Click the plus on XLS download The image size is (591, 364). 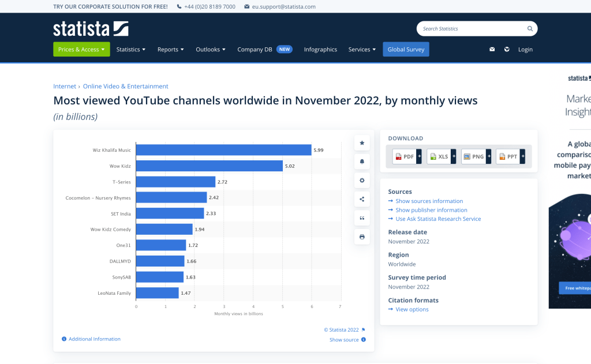point(454,156)
